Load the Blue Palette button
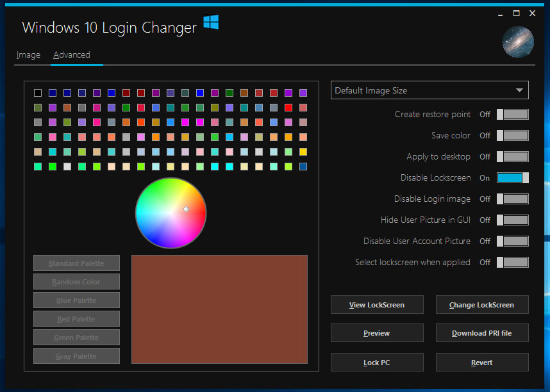This screenshot has height=392, width=550. click(76, 300)
